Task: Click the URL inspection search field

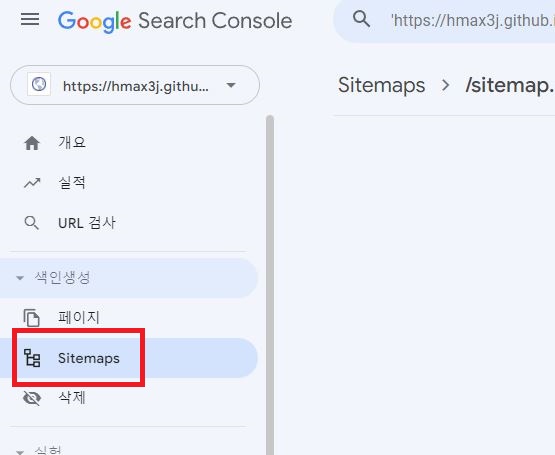Action: point(444,21)
